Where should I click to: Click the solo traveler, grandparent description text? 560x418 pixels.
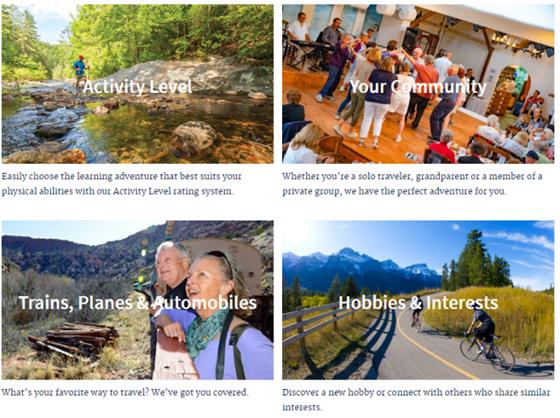(412, 184)
